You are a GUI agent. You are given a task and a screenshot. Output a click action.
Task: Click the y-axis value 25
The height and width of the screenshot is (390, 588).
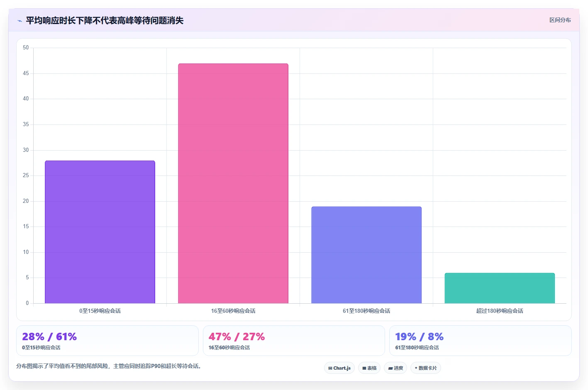click(x=26, y=175)
